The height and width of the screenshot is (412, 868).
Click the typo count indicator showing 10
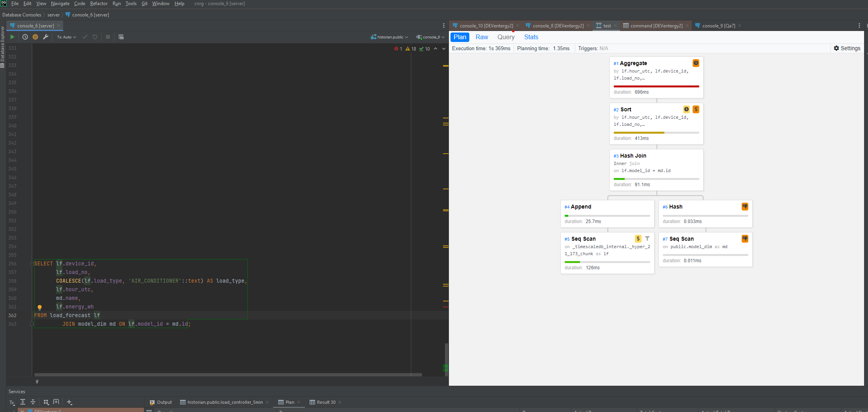(x=425, y=49)
